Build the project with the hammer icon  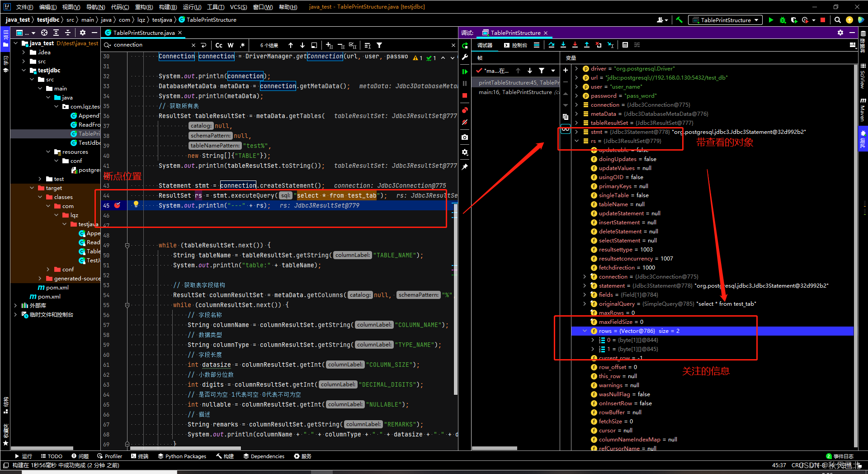(679, 20)
